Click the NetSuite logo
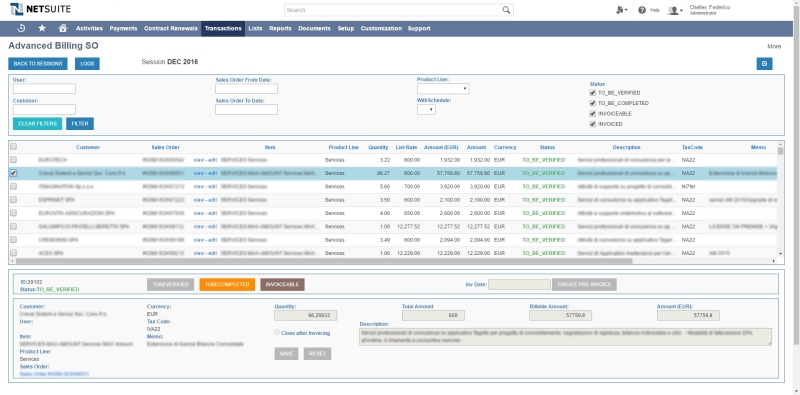 (x=40, y=9)
